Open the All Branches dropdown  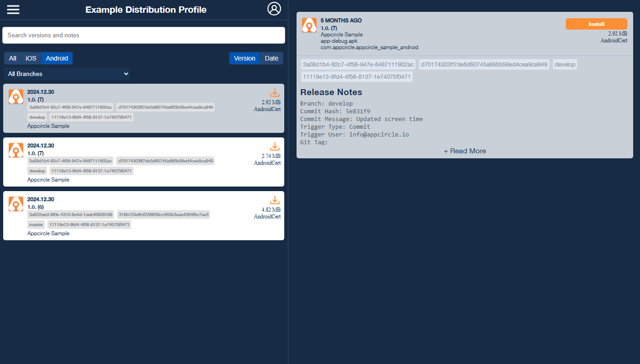[x=67, y=74]
